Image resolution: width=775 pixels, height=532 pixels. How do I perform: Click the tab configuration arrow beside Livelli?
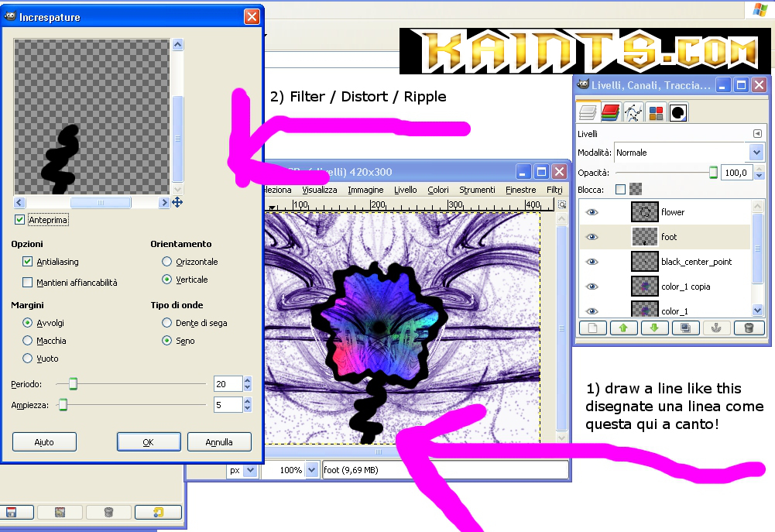pyautogui.click(x=757, y=133)
